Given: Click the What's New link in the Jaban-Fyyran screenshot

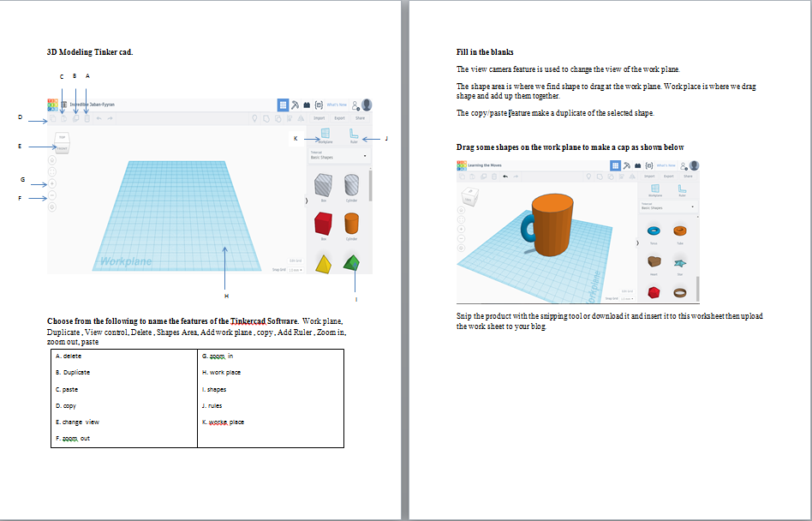Looking at the screenshot, I should click(x=337, y=105).
